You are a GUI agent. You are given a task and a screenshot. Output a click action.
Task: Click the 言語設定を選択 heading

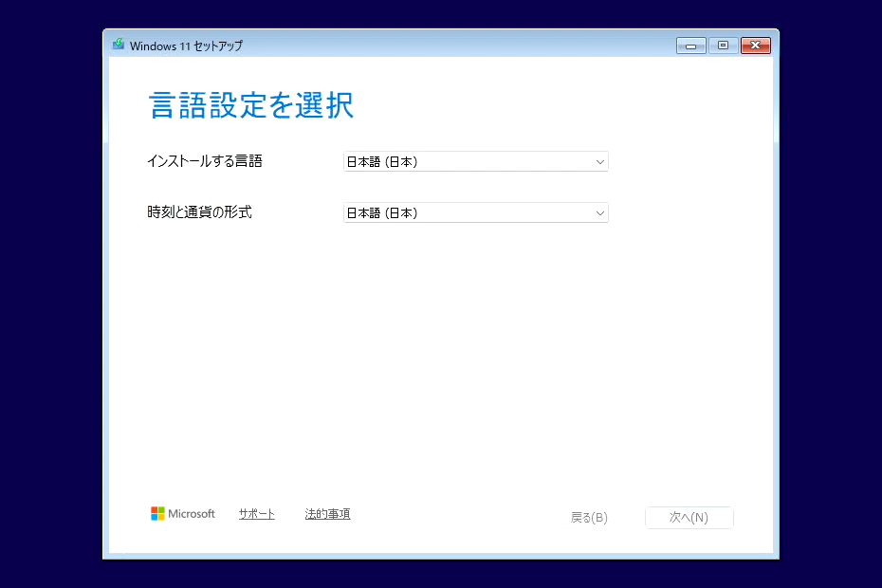tap(249, 105)
